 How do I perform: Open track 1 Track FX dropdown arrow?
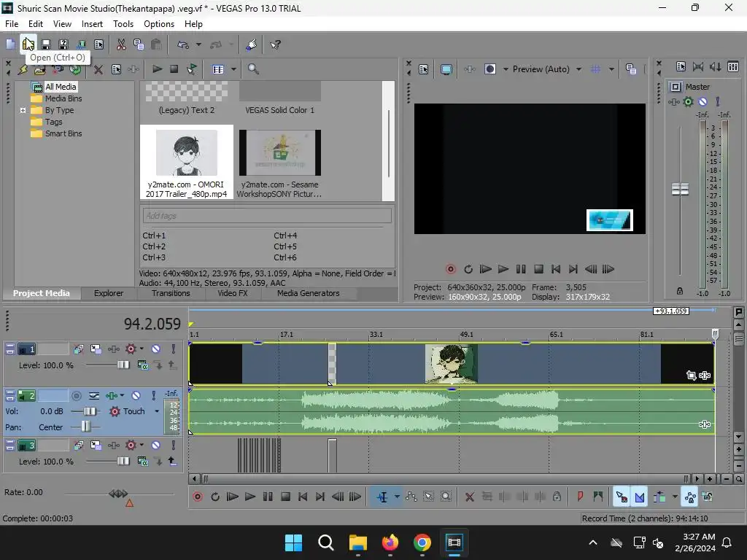(142, 349)
